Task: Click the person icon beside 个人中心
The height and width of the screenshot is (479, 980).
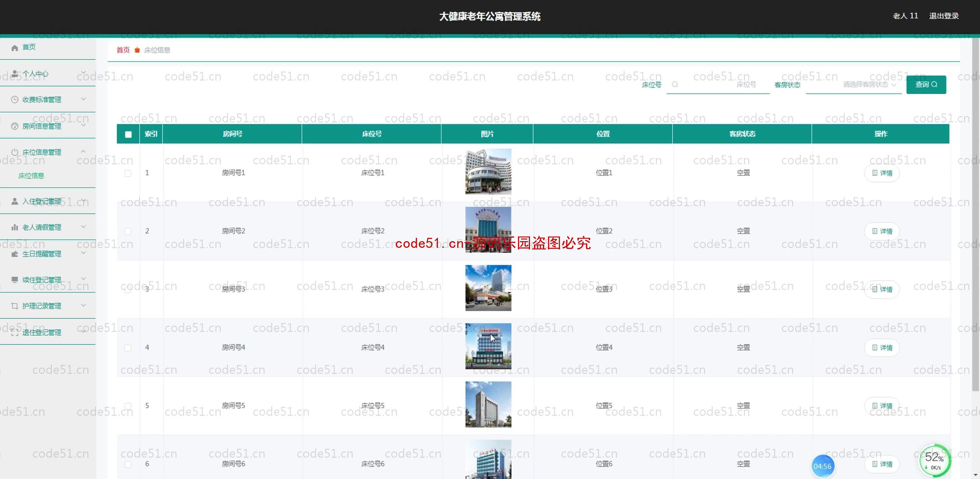Action: [14, 74]
